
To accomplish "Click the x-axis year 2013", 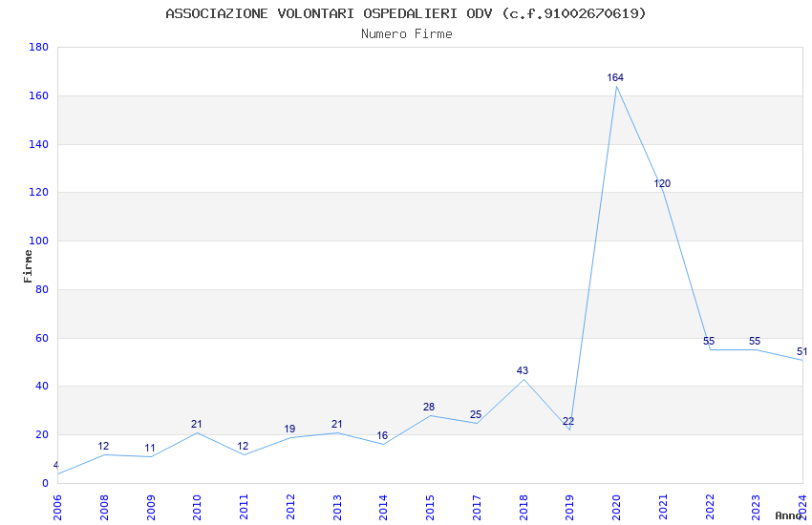I will 336,507.
